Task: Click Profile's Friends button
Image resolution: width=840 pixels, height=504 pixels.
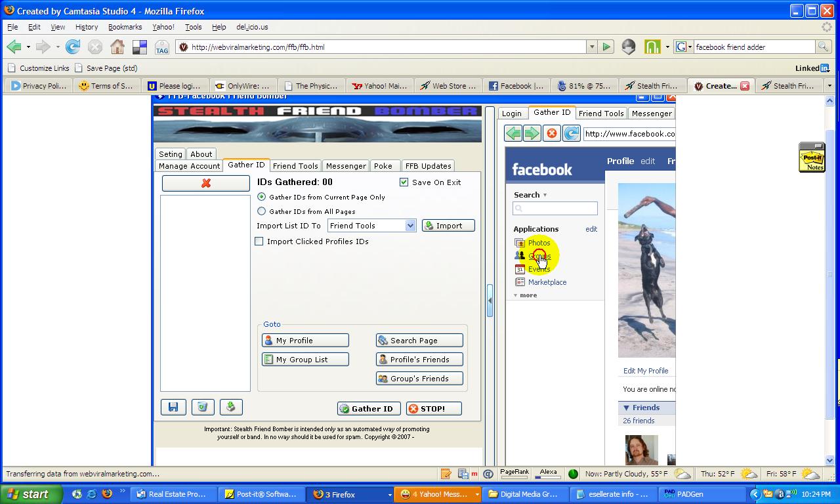Action: [x=419, y=360]
